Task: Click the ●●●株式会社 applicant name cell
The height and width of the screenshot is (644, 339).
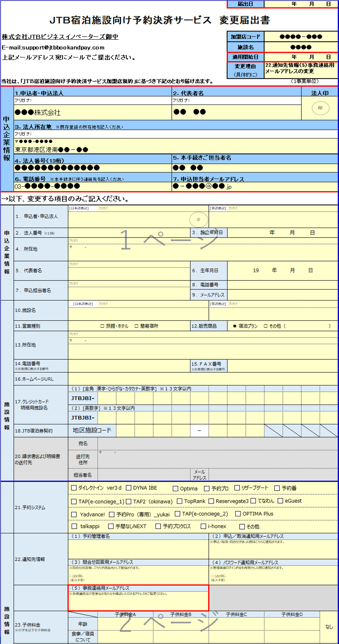Action: [93, 112]
